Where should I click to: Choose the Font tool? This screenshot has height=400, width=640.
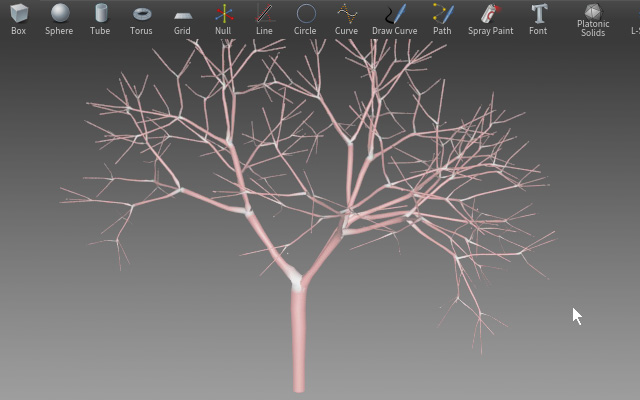(538, 19)
